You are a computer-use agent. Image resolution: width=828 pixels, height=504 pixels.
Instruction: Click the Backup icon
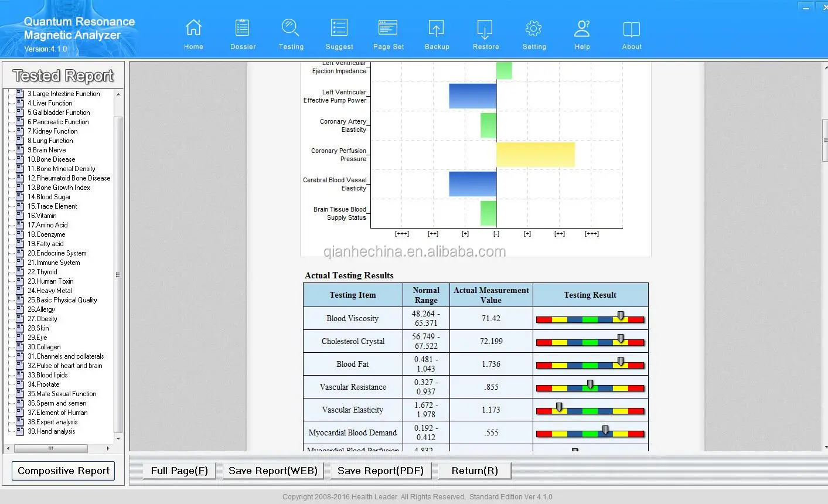point(437,28)
